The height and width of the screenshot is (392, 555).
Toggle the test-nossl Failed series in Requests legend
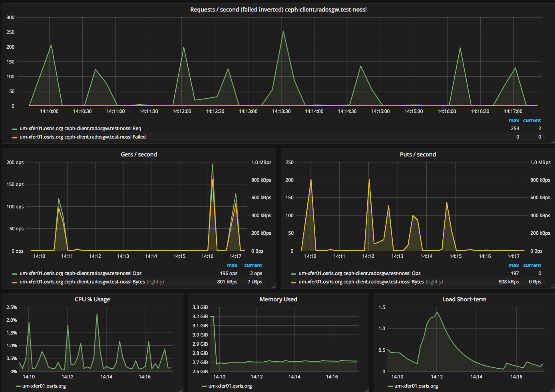click(x=82, y=137)
